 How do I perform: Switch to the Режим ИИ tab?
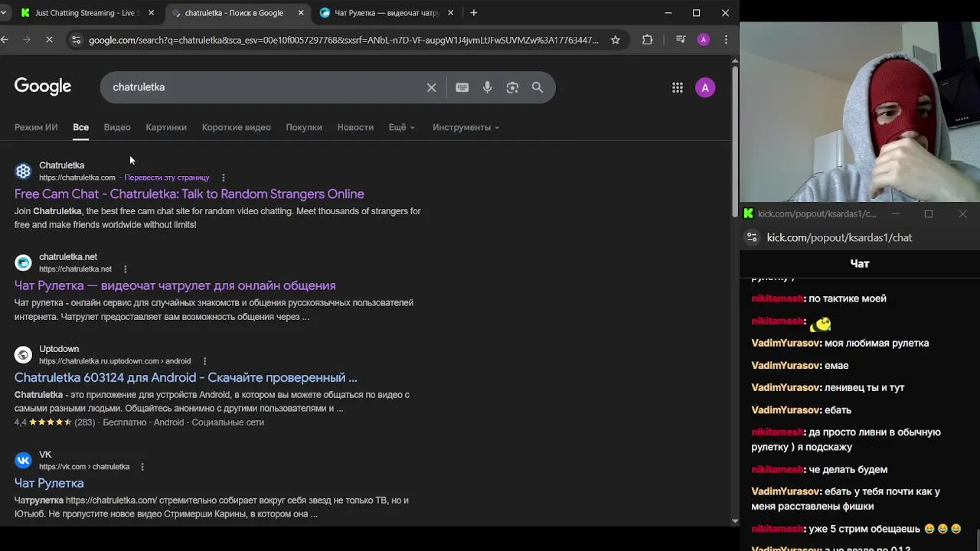[36, 127]
